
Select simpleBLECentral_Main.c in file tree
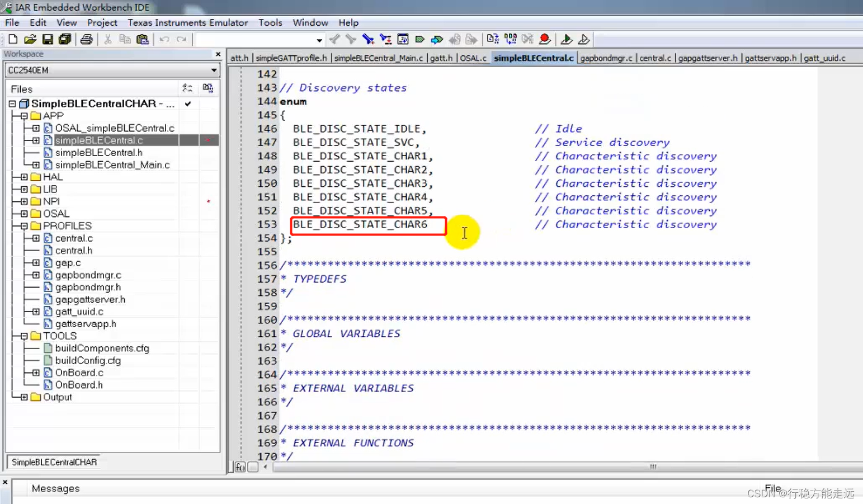tap(112, 165)
